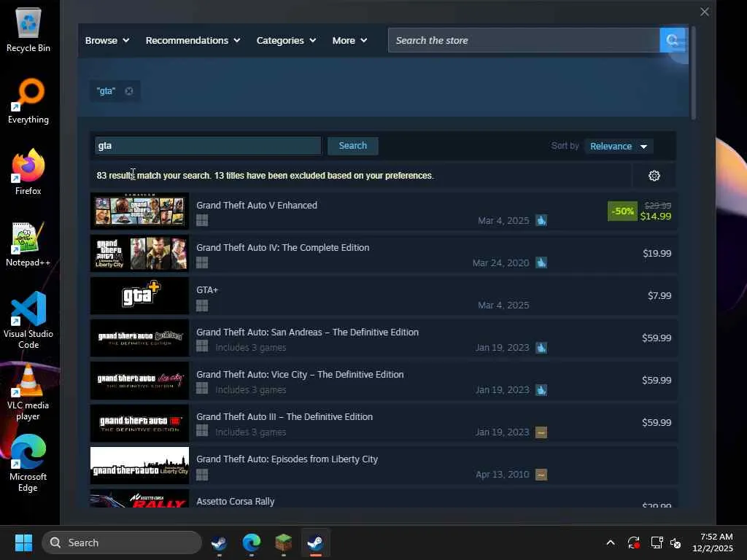
Task: Click Windows platform icon in GTA+ row
Action: coord(202,305)
